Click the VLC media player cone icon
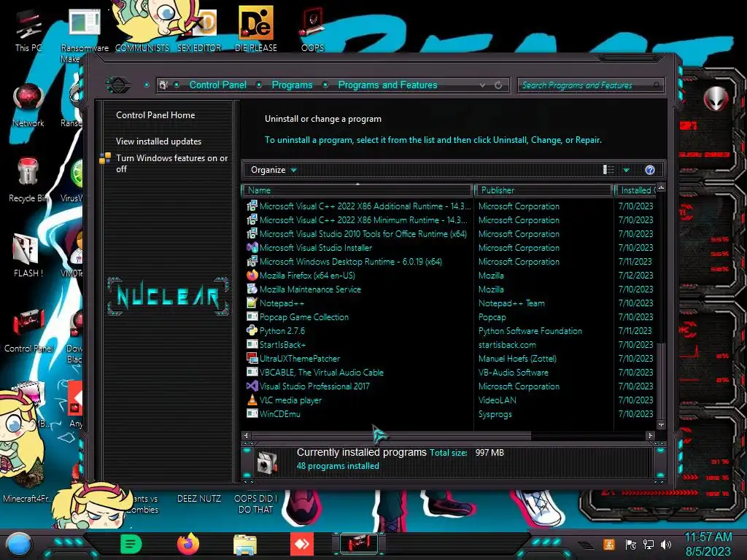 pos(252,400)
